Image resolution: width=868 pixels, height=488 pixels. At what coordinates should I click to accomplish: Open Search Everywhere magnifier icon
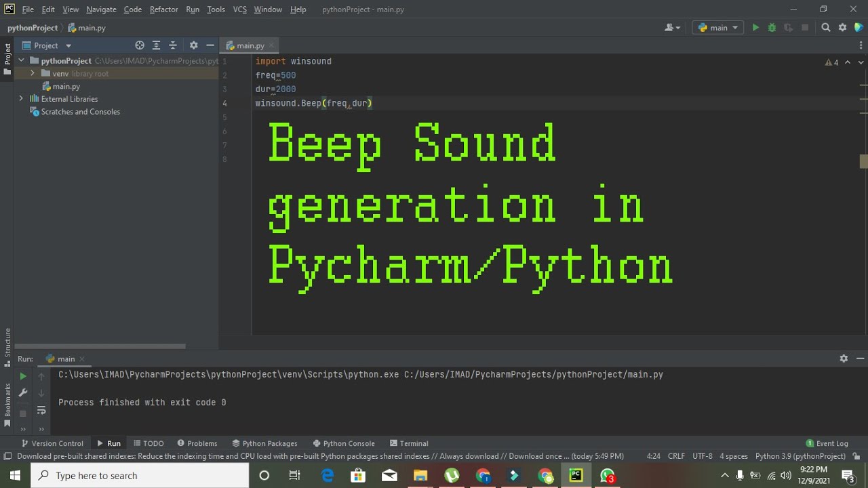point(826,28)
